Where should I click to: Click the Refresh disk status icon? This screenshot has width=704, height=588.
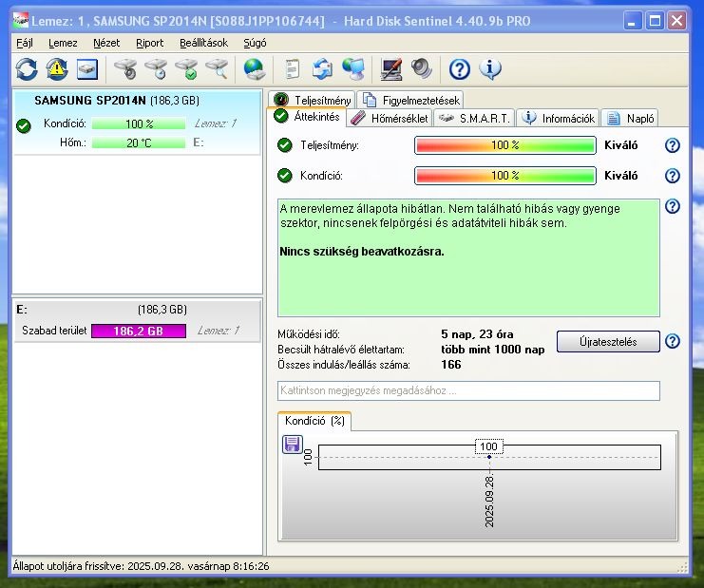click(x=27, y=69)
